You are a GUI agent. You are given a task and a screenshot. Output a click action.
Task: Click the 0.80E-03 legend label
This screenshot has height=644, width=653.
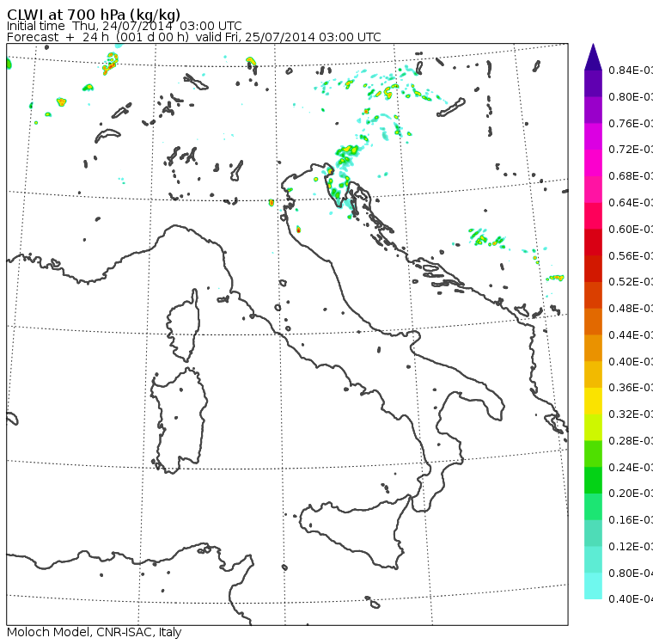pos(631,96)
